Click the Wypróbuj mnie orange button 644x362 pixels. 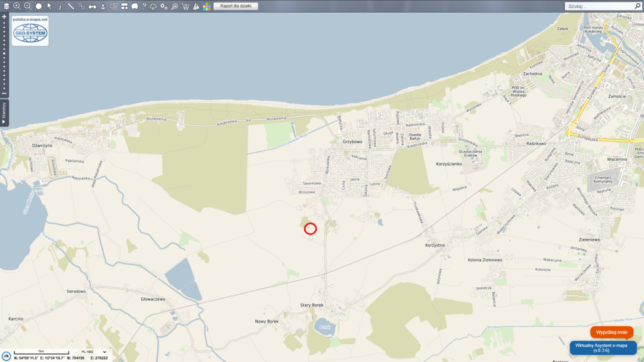pos(611,332)
